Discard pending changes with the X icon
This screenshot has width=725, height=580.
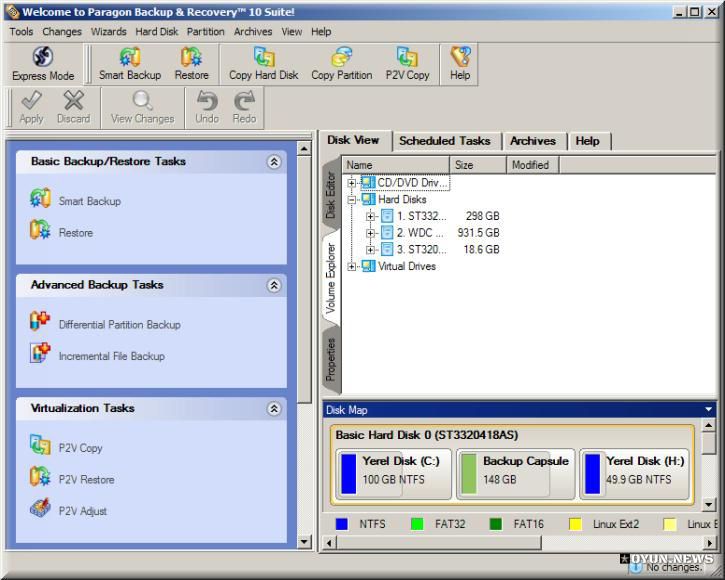coord(73,107)
